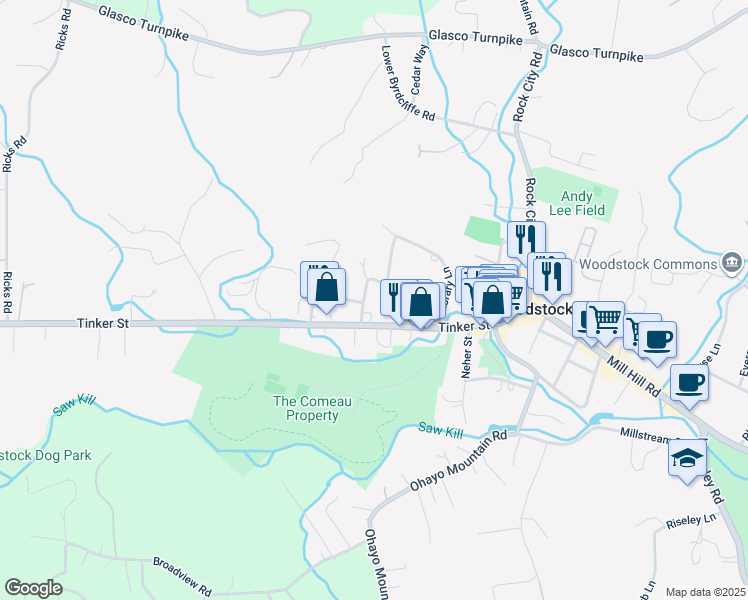Click The Comeau Property label
The height and width of the screenshot is (600, 748).
[x=312, y=408]
